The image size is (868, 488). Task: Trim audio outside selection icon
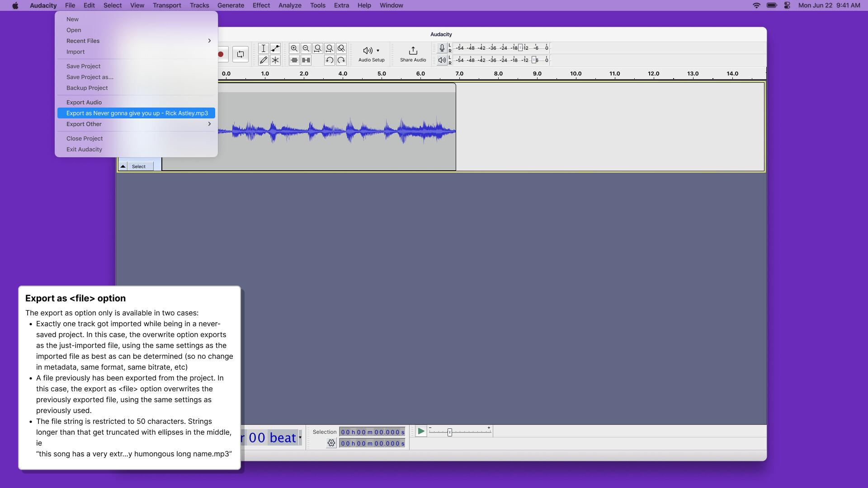click(294, 60)
